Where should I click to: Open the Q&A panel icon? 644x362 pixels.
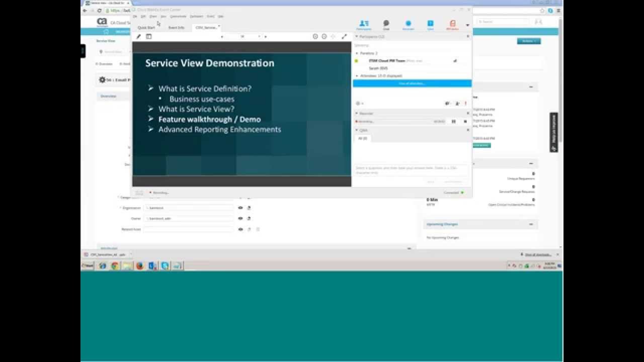430,24
